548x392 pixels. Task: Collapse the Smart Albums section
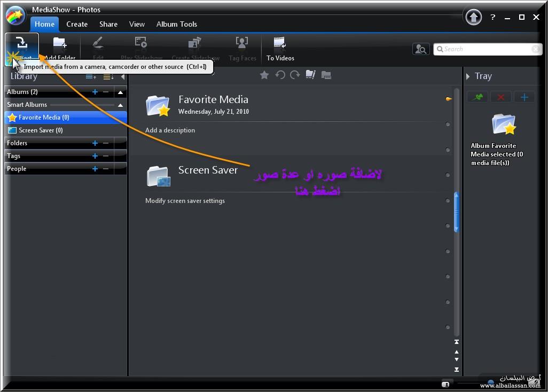point(120,105)
